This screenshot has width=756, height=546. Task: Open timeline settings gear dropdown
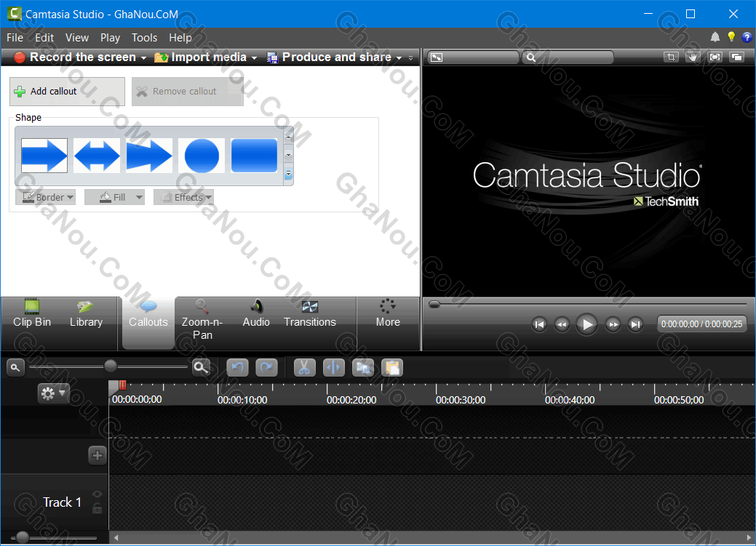click(x=54, y=393)
